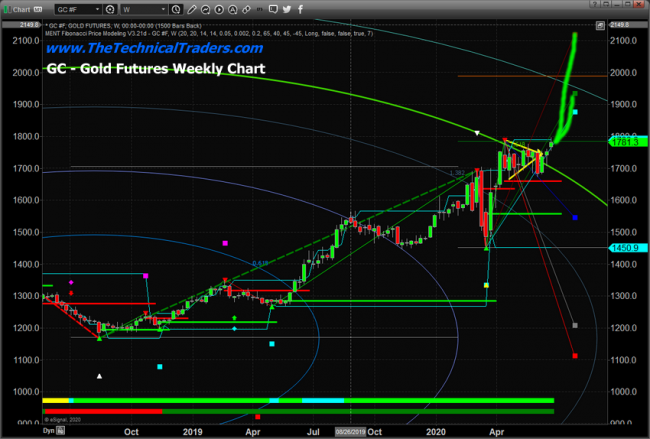
Task: Click the alerts icon with letter A
Action: [233, 9]
